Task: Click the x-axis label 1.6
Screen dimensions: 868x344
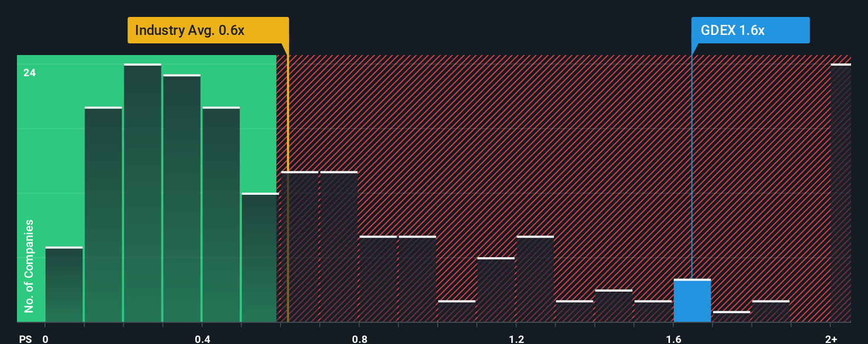Action: pos(674,339)
